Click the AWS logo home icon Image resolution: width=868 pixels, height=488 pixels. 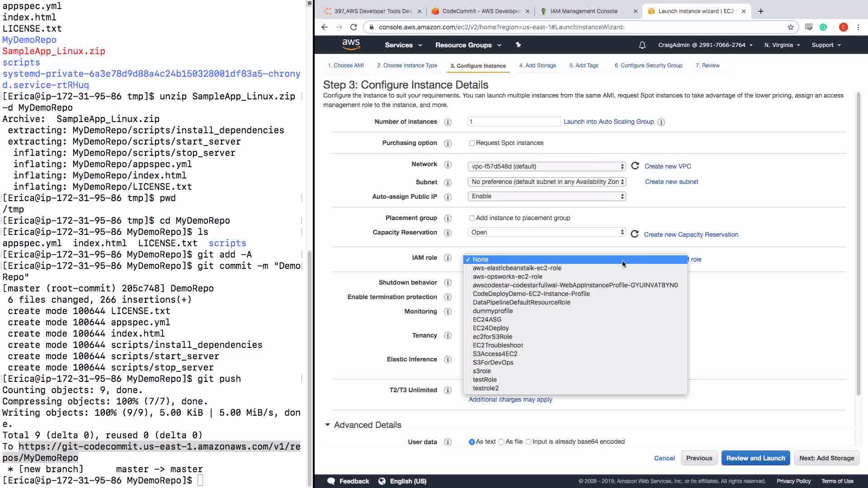coord(351,44)
